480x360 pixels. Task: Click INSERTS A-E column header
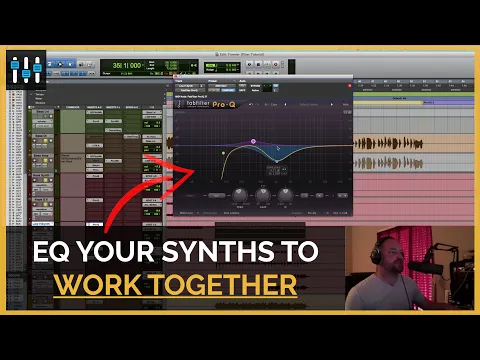point(95,107)
